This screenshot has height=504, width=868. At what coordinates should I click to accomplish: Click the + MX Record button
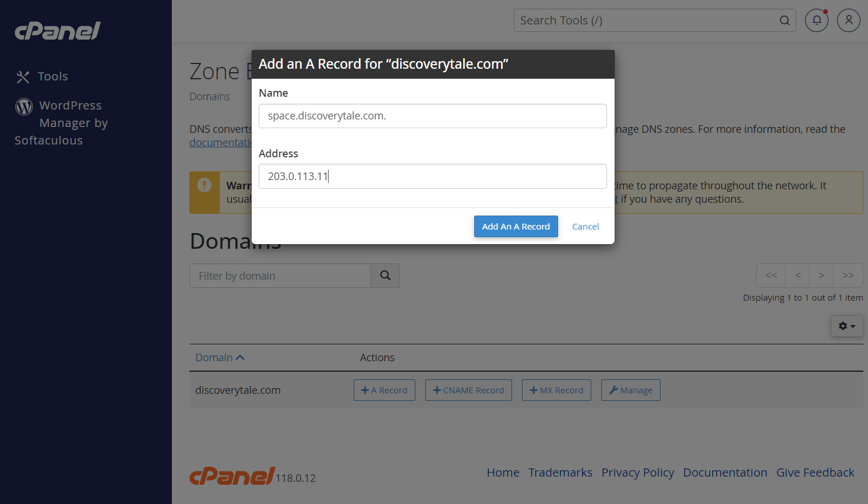point(556,390)
